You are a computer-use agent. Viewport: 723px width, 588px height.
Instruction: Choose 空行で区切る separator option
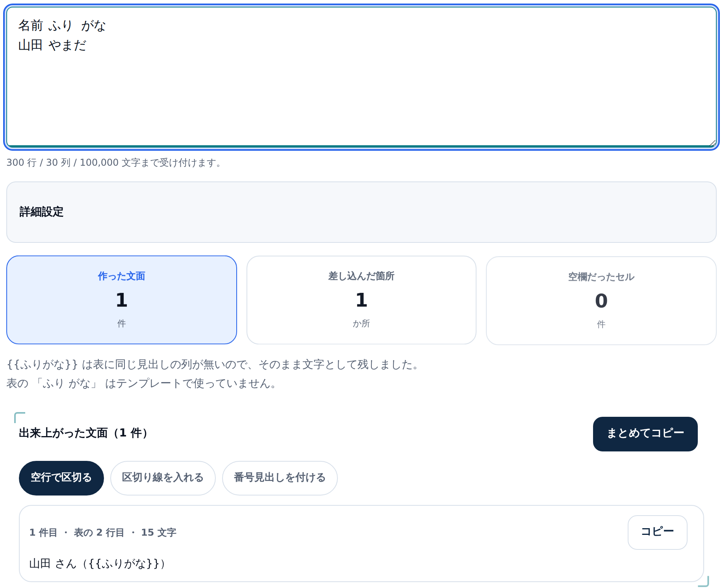(x=61, y=478)
